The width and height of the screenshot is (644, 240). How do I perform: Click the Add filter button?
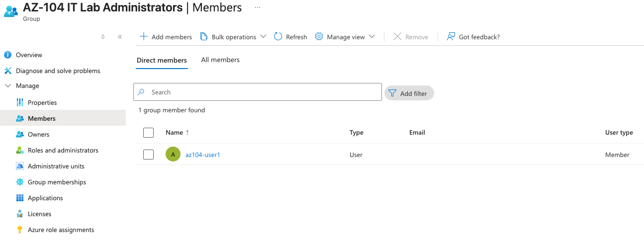(x=409, y=93)
